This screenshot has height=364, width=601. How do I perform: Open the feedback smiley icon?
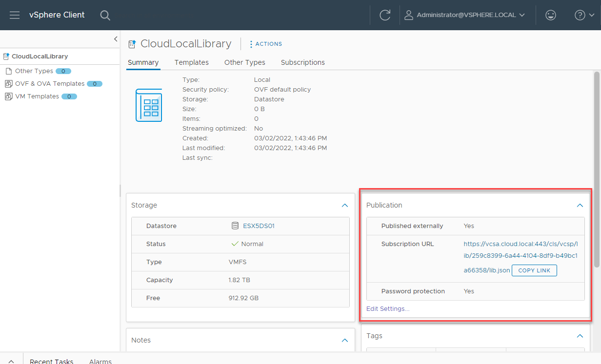coord(551,15)
